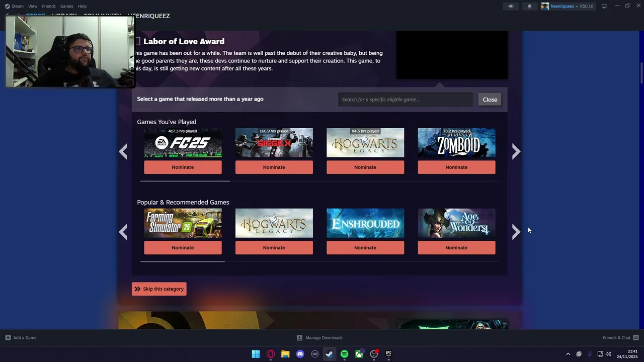
Task: Open the OBS Studio taskbar icon
Action: pyautogui.click(x=374, y=354)
